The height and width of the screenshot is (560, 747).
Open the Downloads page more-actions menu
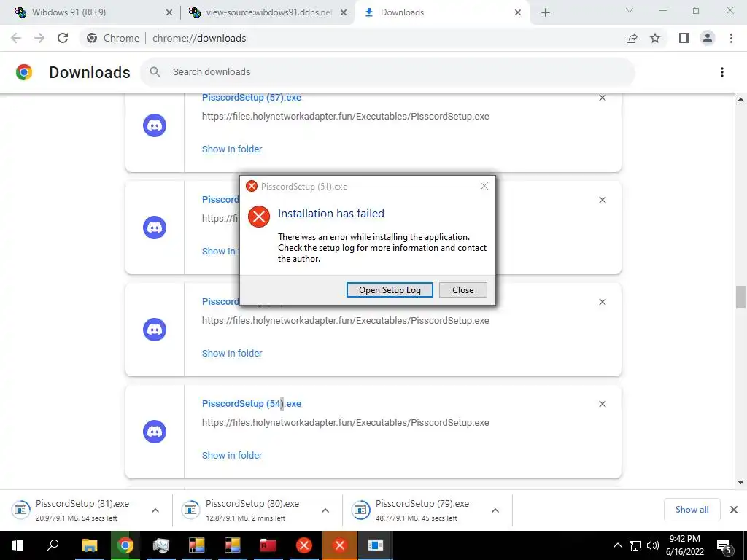[721, 72]
